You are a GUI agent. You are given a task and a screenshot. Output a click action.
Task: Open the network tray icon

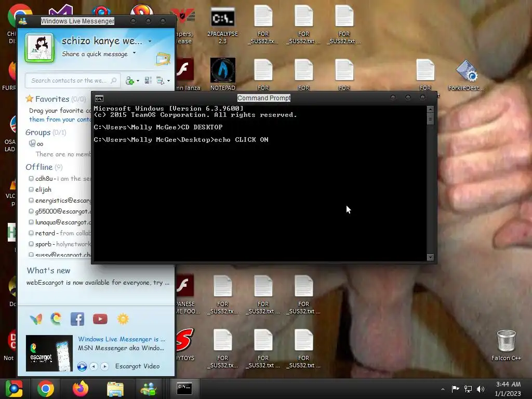(x=468, y=389)
